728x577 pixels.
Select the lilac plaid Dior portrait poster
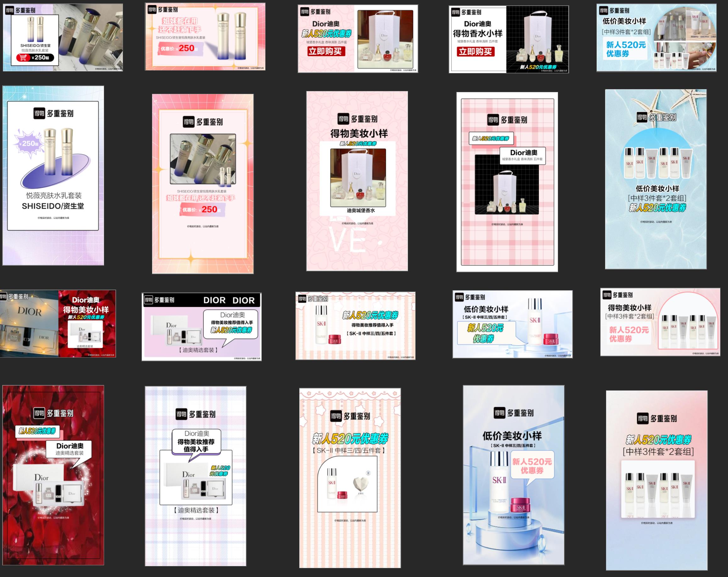click(x=195, y=476)
